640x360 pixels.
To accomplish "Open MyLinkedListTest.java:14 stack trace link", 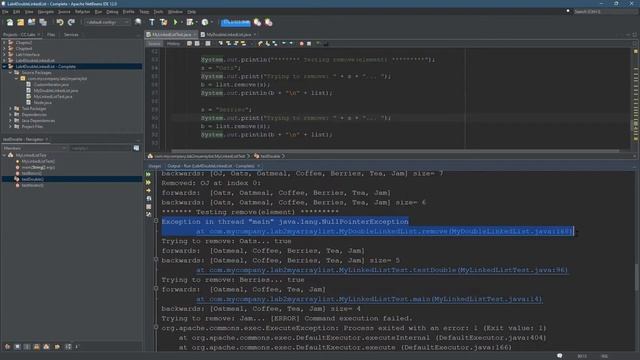I will pos(369,299).
